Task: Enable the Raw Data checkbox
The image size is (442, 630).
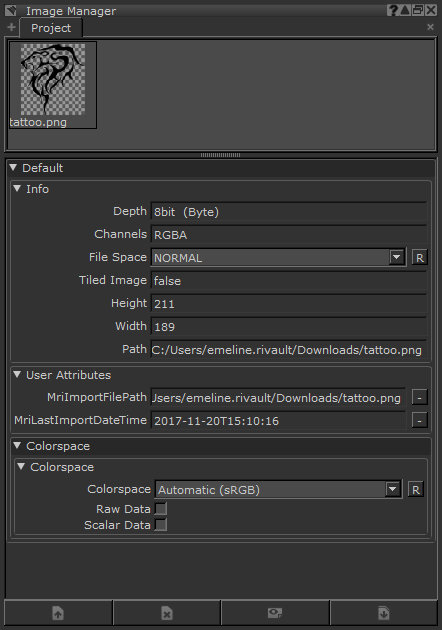Action: 161,509
